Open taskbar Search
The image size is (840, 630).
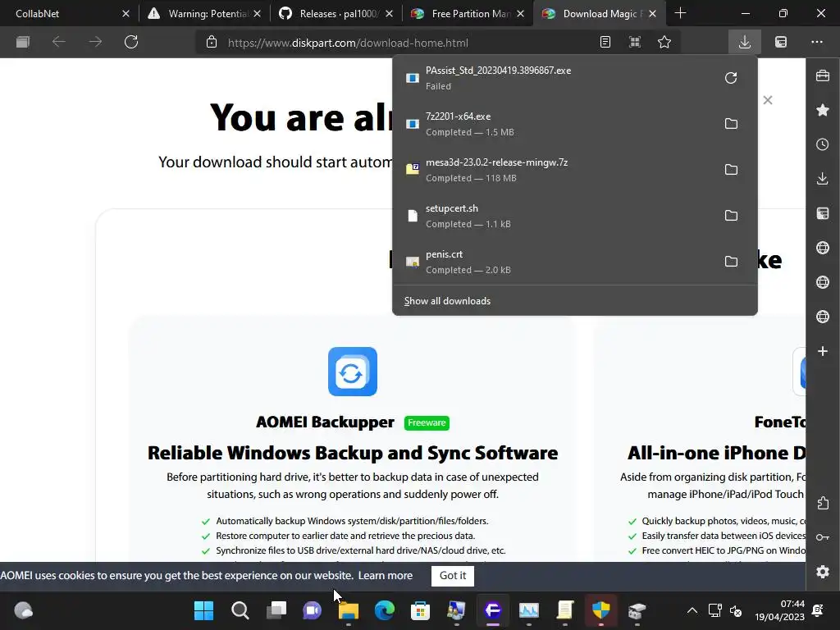(x=240, y=610)
